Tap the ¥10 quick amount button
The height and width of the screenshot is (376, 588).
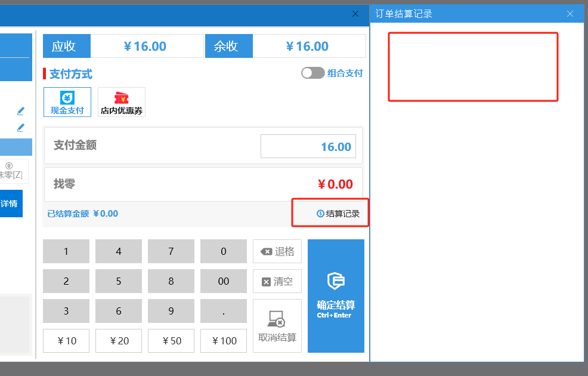(x=66, y=341)
